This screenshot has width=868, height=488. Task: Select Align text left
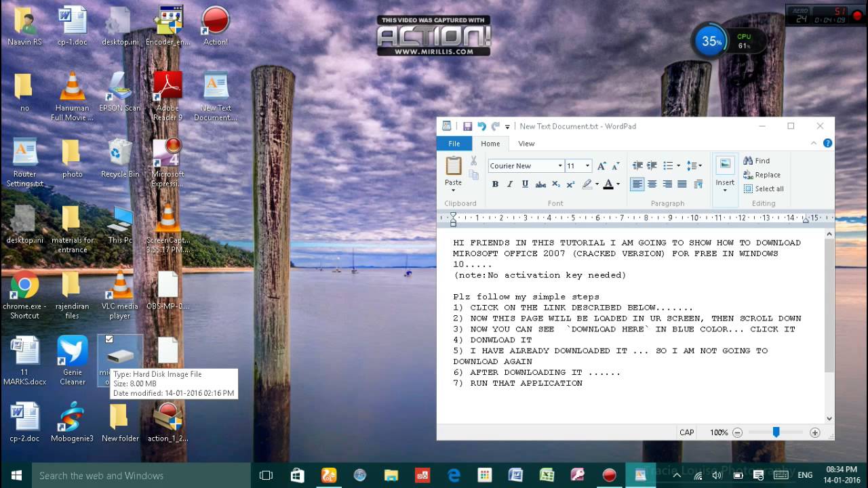click(x=637, y=184)
